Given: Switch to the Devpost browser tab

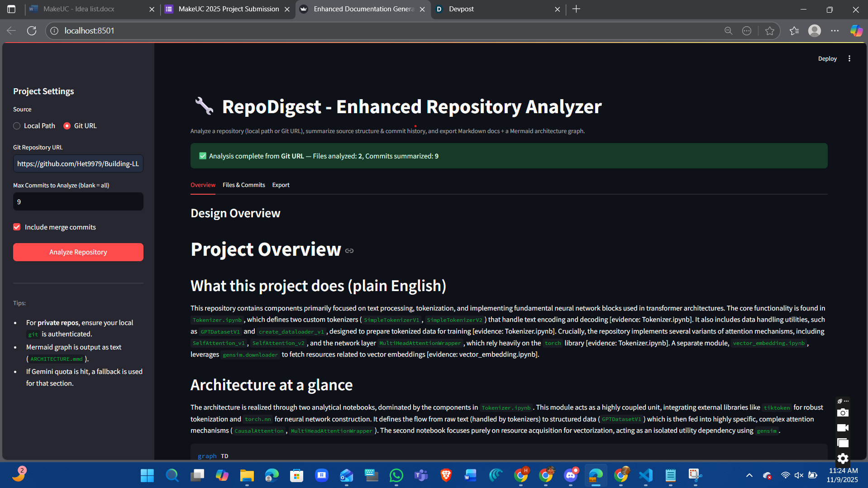Looking at the screenshot, I should click(x=498, y=9).
